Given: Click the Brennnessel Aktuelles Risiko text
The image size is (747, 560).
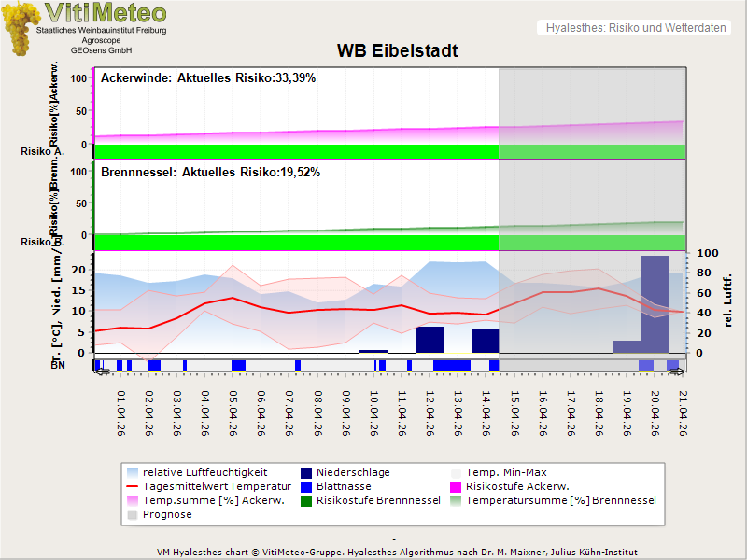Looking at the screenshot, I should point(210,173).
